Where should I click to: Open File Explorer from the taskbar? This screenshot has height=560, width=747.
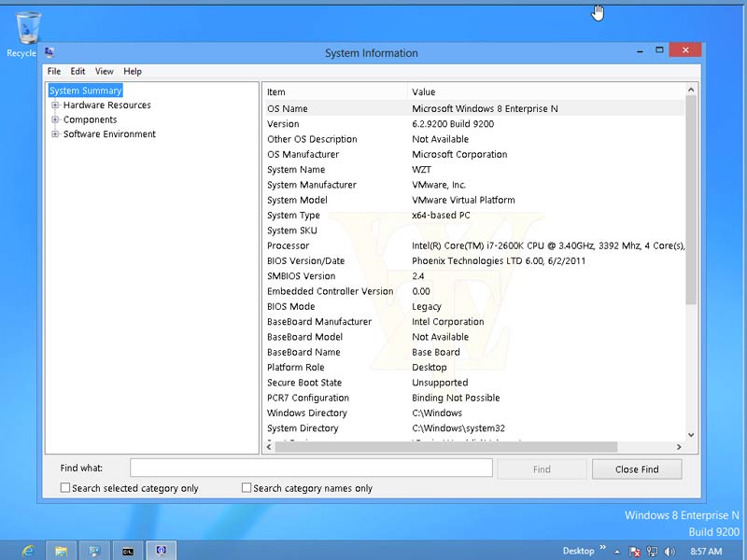tap(61, 551)
